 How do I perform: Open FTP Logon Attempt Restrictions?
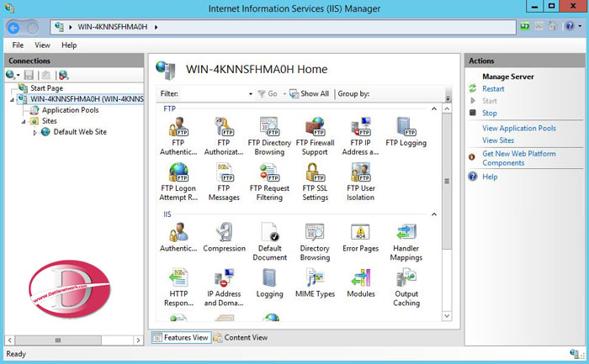(178, 182)
